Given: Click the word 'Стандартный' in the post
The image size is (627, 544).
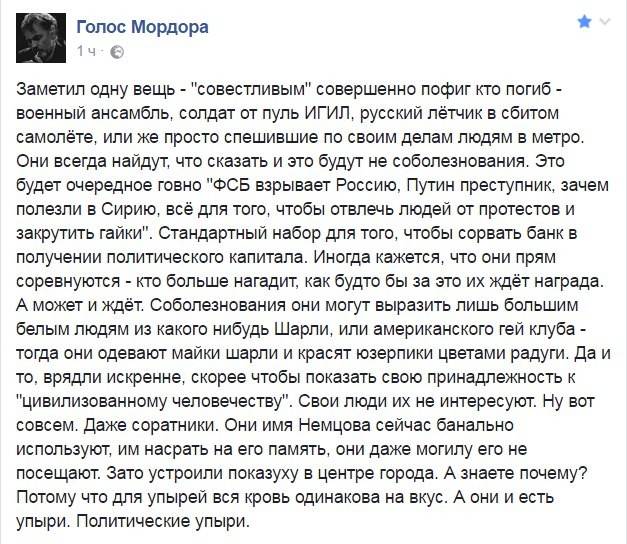Looking at the screenshot, I should point(213,233).
